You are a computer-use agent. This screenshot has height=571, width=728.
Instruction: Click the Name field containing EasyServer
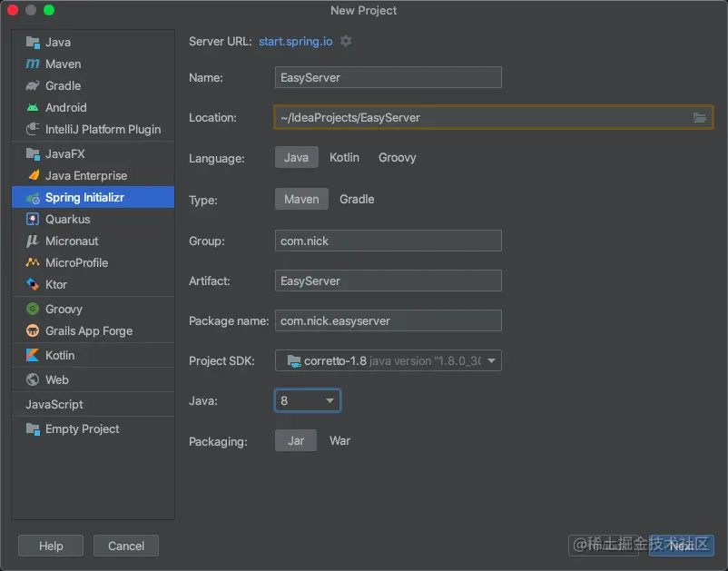pos(389,77)
